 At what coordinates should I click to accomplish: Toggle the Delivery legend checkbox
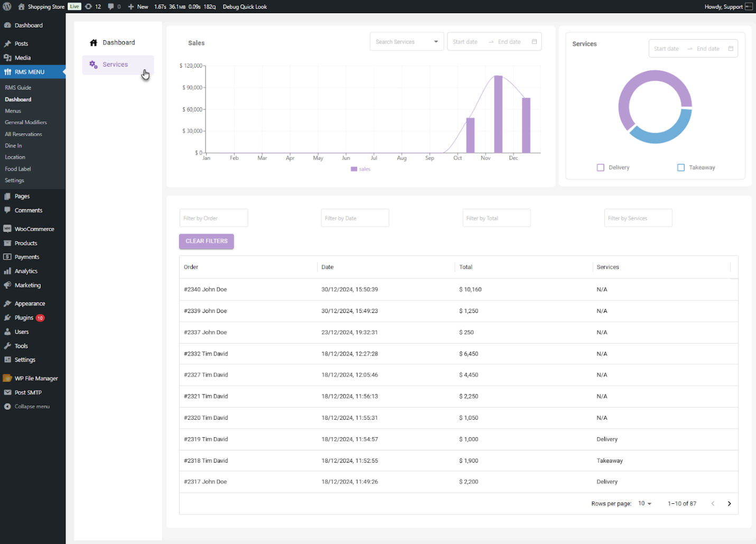pos(600,168)
